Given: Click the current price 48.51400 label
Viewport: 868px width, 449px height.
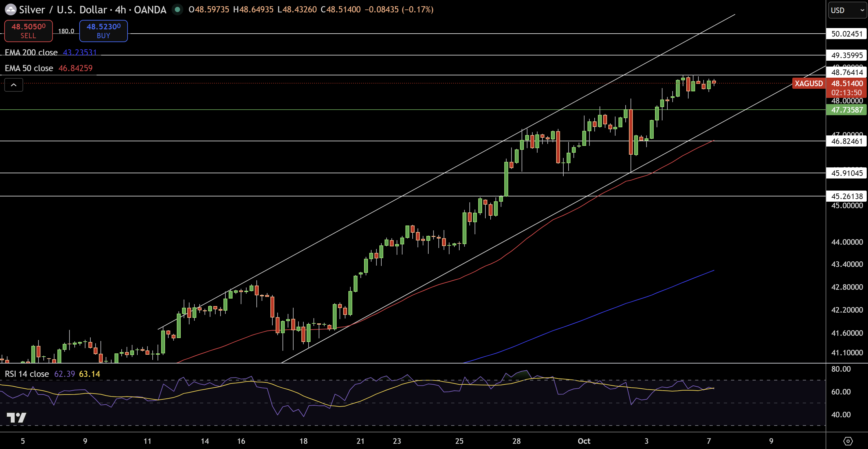Looking at the screenshot, I should click(846, 83).
